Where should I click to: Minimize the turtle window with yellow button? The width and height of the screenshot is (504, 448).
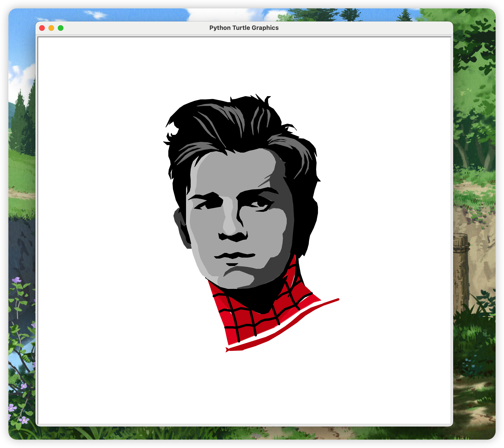pyautogui.click(x=51, y=28)
